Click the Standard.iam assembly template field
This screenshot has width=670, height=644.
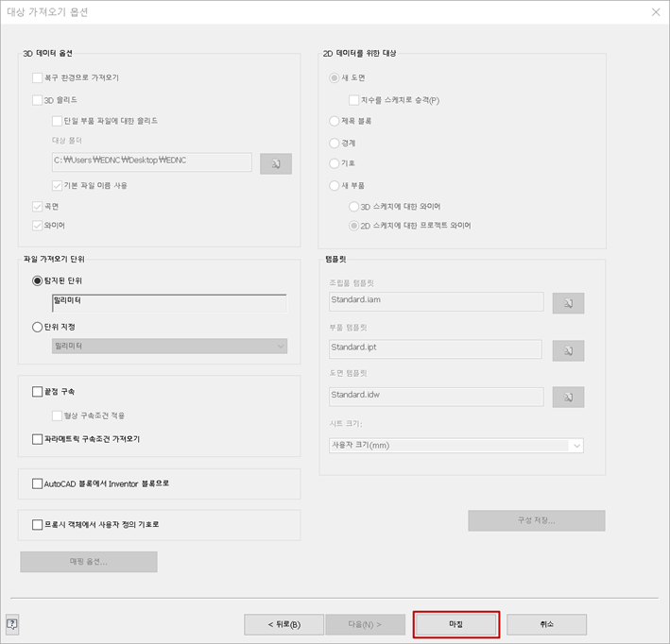tap(437, 301)
